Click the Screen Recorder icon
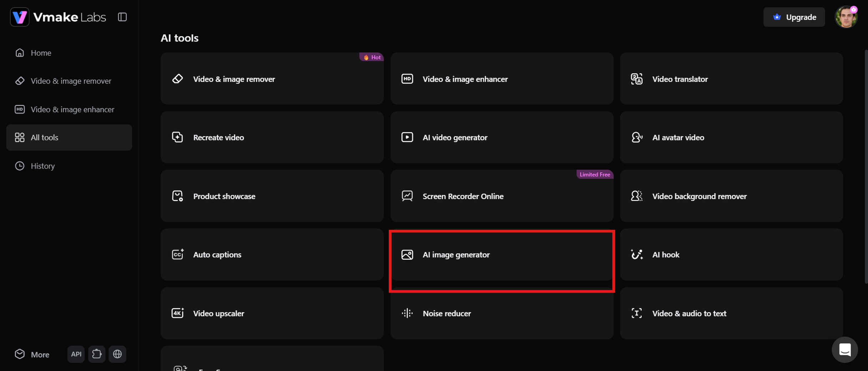Screen dimensions: 868x371 point(407,196)
